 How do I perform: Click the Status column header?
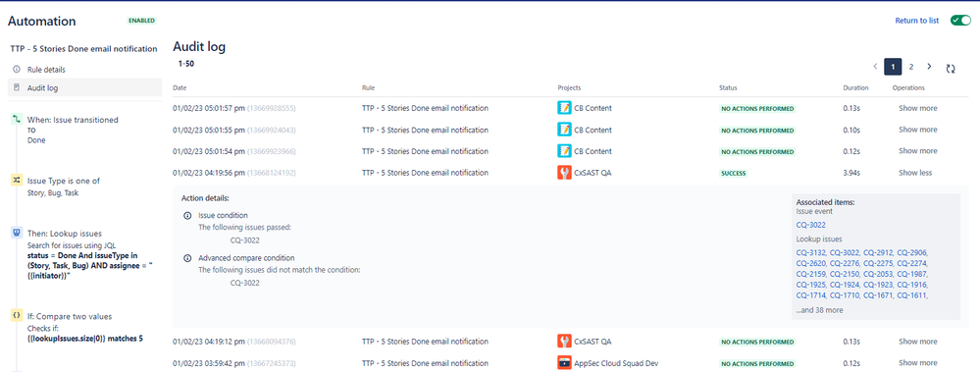[728, 87]
